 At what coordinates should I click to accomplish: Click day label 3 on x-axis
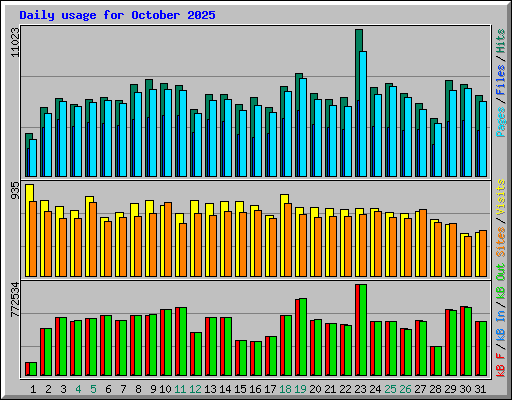coord(63,389)
